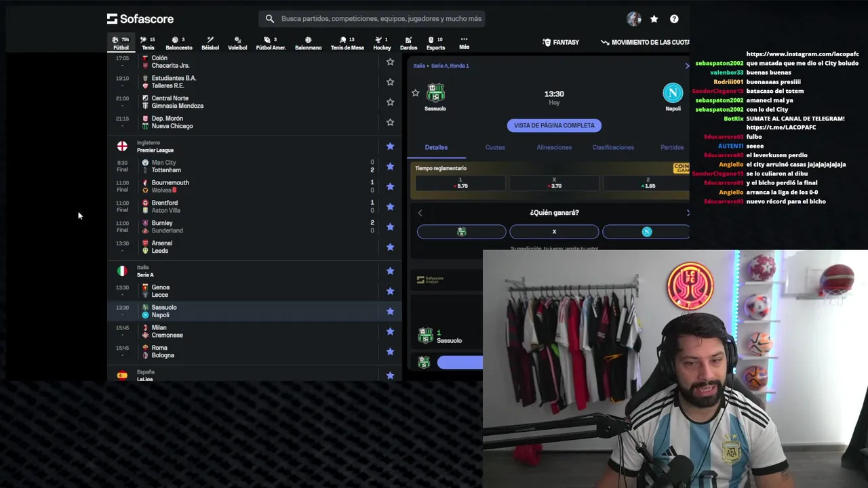Favorite Estudiantes B.A. vs Talleres R.E. match
This screenshot has height=488, width=868.
(390, 82)
